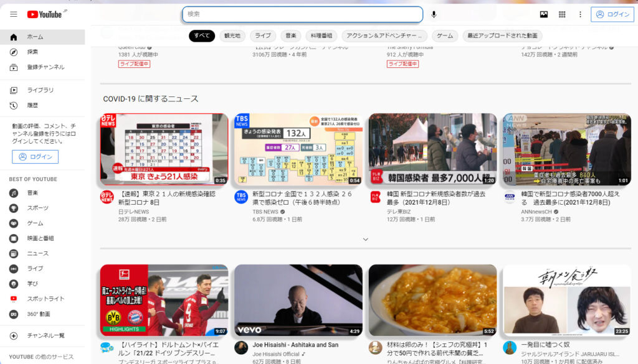Click ログイン button in sidebar
The image size is (638, 364).
point(35,157)
